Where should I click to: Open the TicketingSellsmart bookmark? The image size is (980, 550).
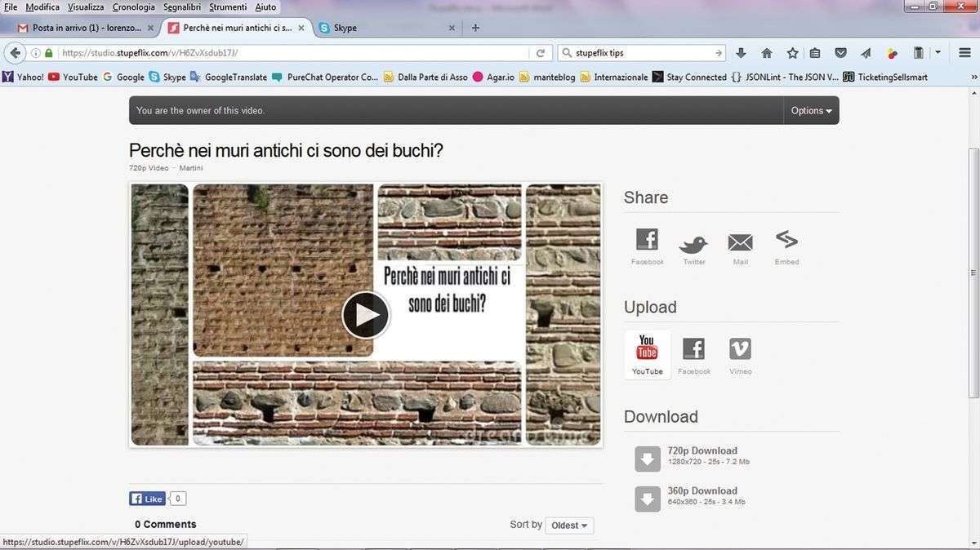[885, 78]
